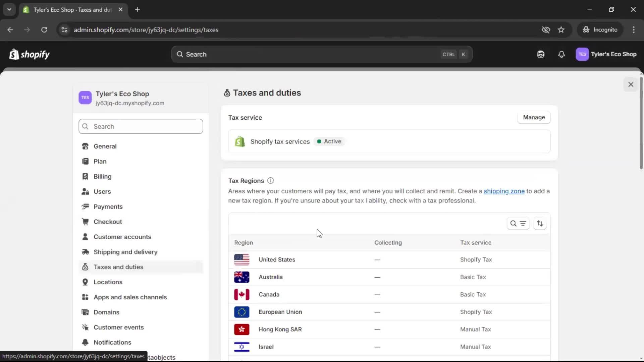The height and width of the screenshot is (362, 644).
Task: Click the Shopify tax services logo
Action: click(240, 141)
